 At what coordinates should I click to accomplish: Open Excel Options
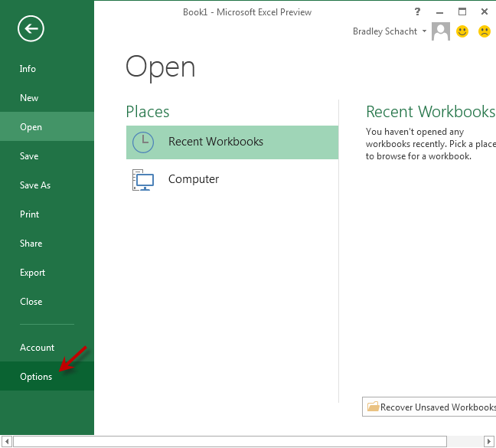coord(47,376)
